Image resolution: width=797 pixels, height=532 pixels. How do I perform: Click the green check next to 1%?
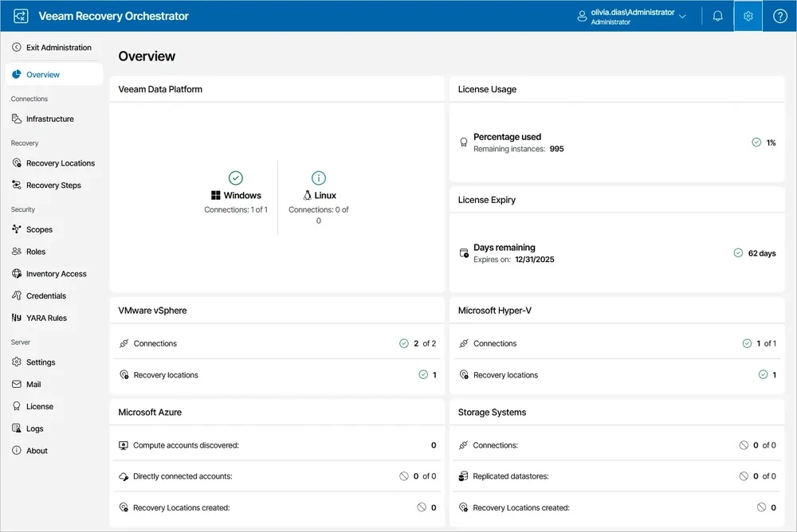tap(756, 143)
